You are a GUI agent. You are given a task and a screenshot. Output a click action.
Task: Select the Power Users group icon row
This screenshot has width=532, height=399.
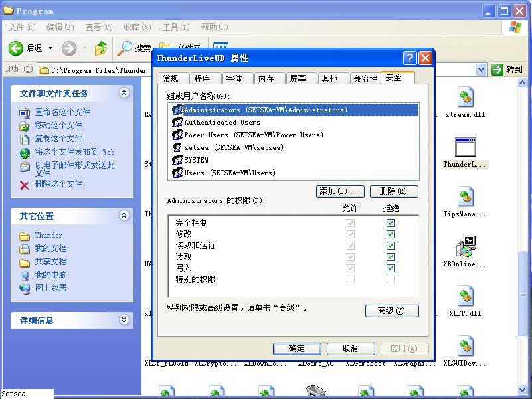tap(294, 135)
